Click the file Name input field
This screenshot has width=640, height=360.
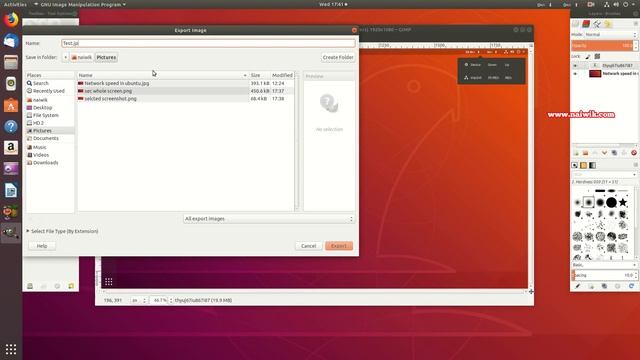tap(208, 43)
